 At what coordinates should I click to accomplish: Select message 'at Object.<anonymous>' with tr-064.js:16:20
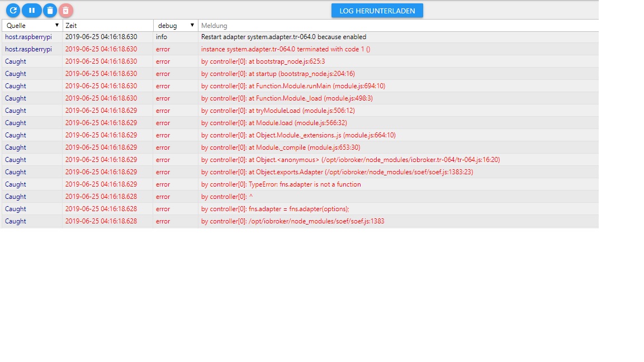point(351,160)
